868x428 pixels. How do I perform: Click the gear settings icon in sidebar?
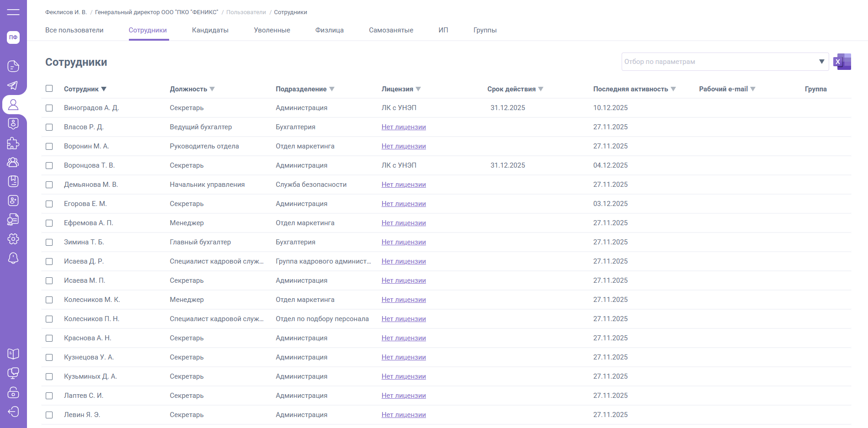point(13,239)
